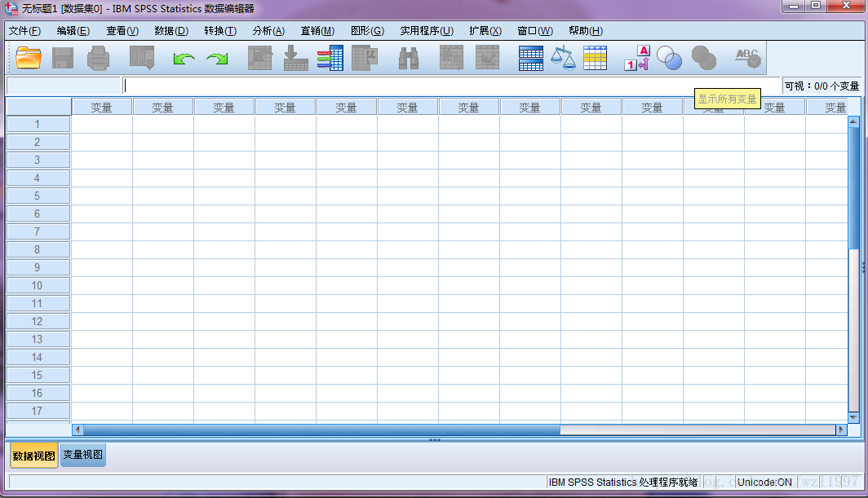Undo the last action
This screenshot has height=498, width=868.
184,58
